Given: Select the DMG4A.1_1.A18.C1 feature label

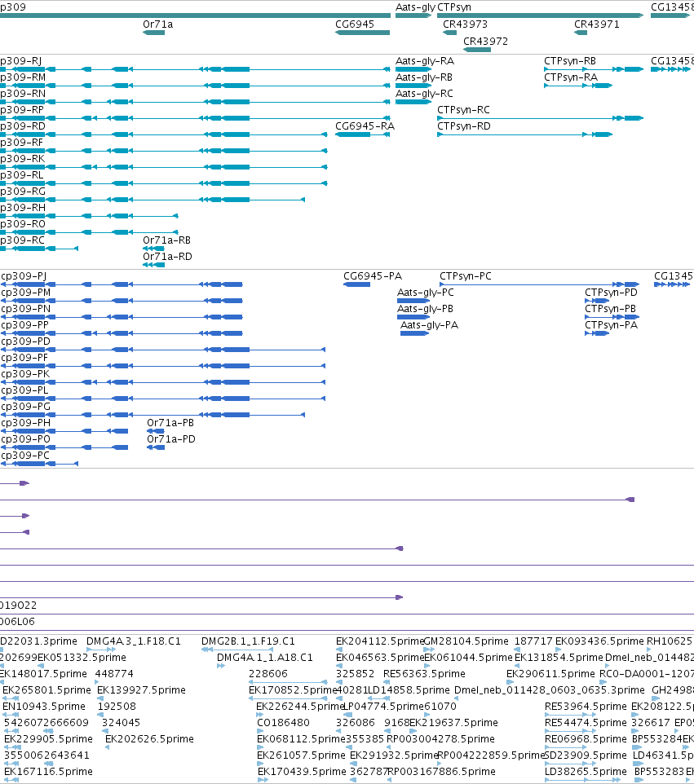Looking at the screenshot, I should (x=265, y=657).
